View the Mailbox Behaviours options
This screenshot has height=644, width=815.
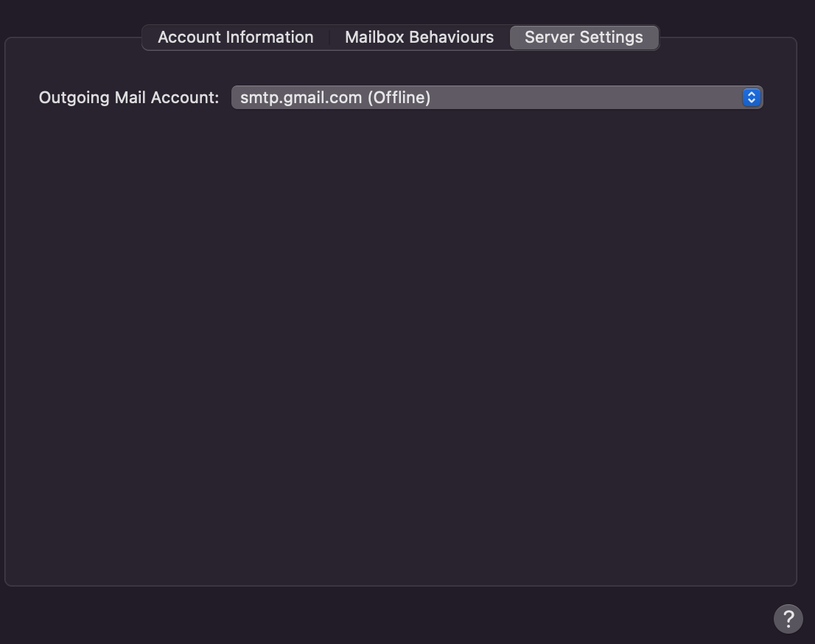point(419,38)
